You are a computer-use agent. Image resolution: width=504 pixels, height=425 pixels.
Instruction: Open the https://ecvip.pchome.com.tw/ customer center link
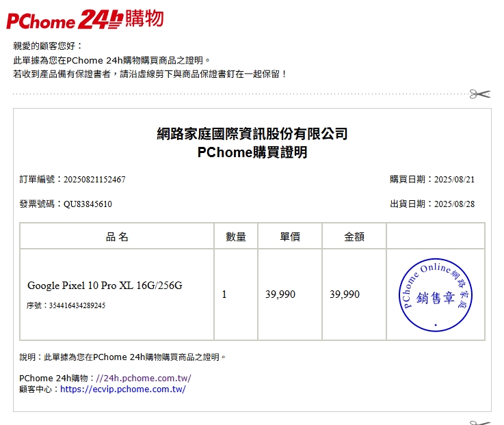tap(123, 389)
